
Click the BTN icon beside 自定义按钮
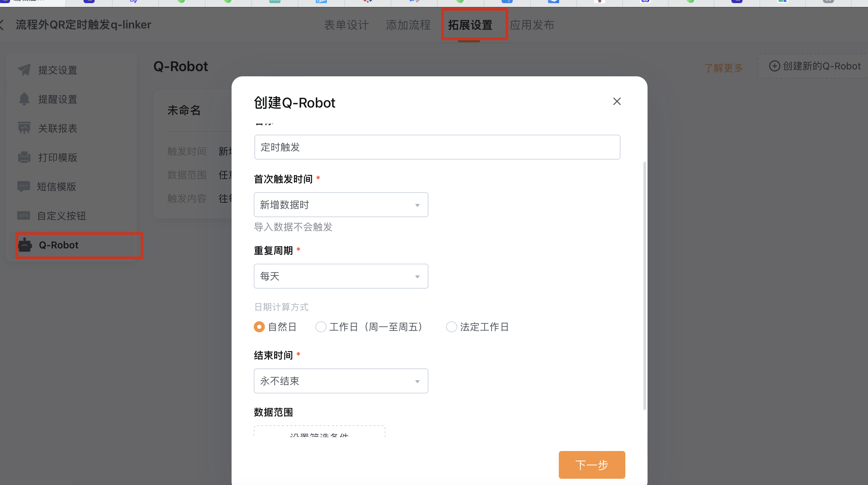[24, 215]
